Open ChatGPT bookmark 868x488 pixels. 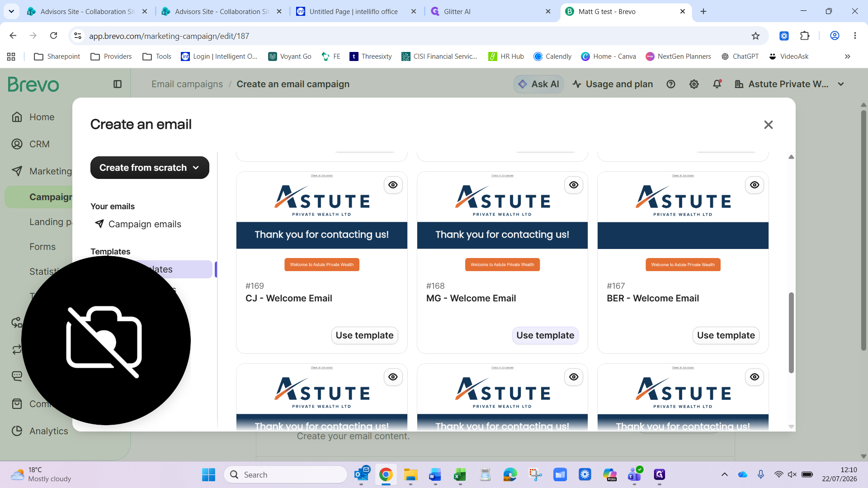click(x=740, y=56)
